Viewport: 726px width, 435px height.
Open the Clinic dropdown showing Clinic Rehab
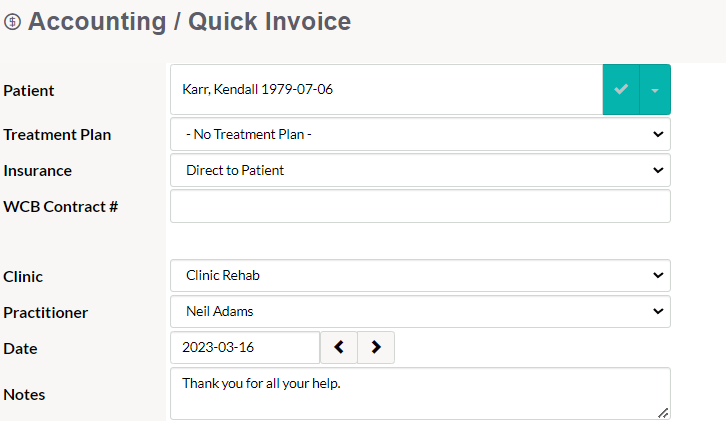point(420,275)
